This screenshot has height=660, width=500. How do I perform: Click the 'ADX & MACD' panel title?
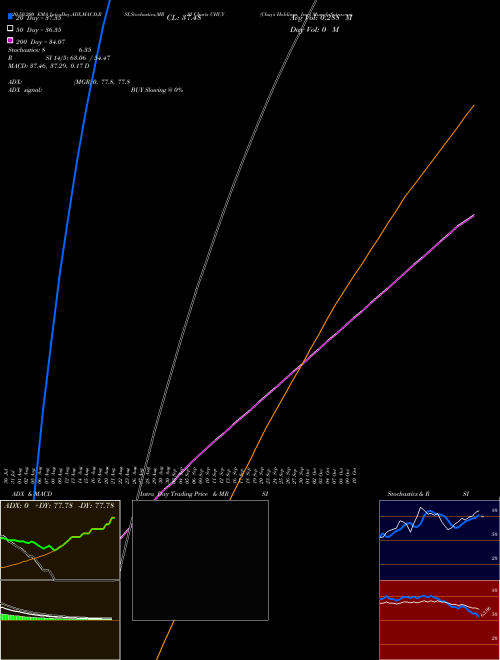click(x=32, y=494)
